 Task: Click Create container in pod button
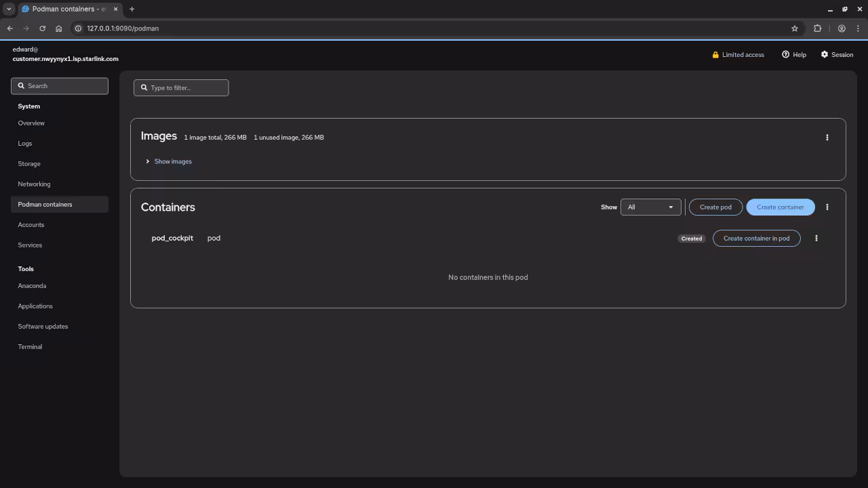(x=756, y=239)
